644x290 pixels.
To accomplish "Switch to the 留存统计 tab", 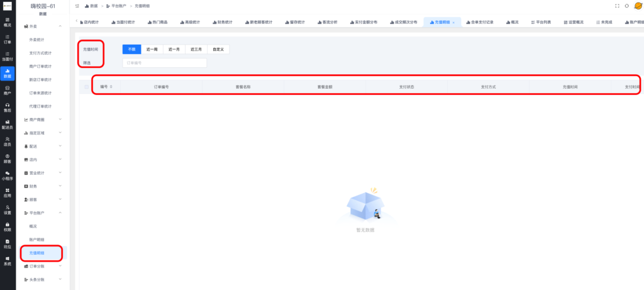I will click(x=294, y=22).
